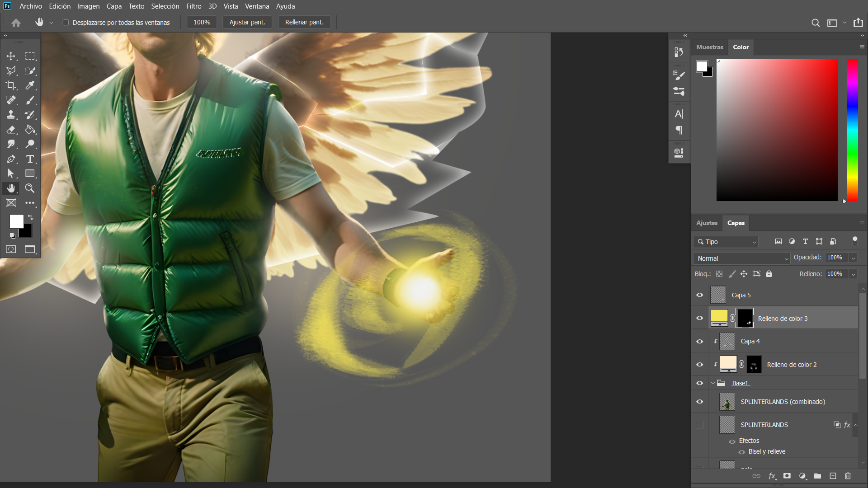The width and height of the screenshot is (868, 488).
Task: Click the 100% zoom button
Action: pos(202,22)
